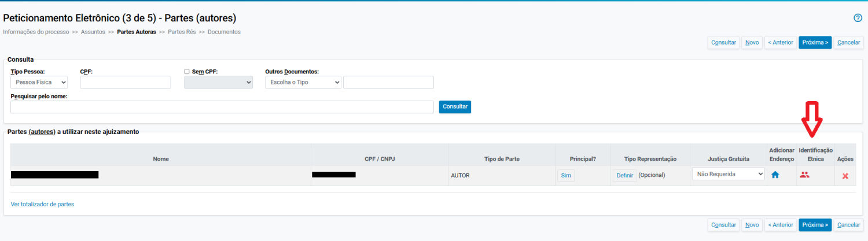Open Informações do processo breadcrumb step

(36, 32)
